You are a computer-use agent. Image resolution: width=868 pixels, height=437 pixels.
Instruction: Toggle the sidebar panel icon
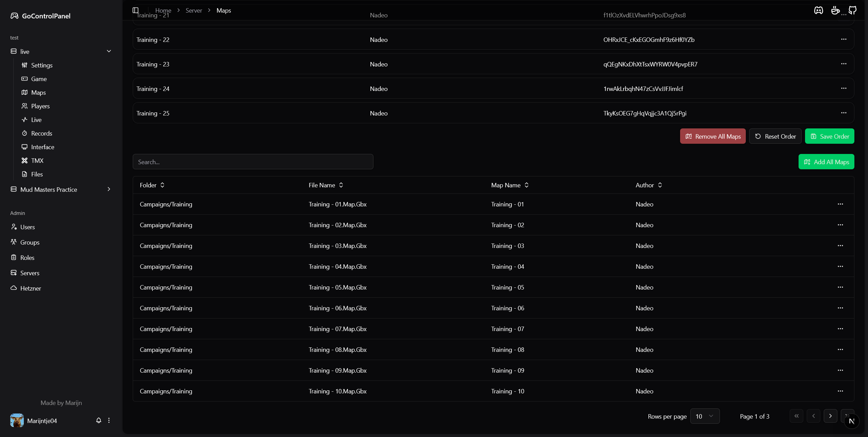click(135, 10)
